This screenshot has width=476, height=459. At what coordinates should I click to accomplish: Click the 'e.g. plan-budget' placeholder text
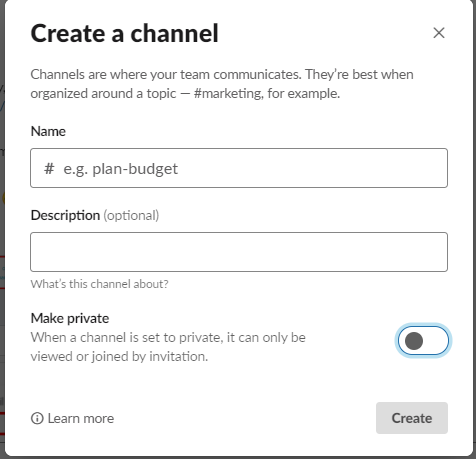[x=120, y=169]
